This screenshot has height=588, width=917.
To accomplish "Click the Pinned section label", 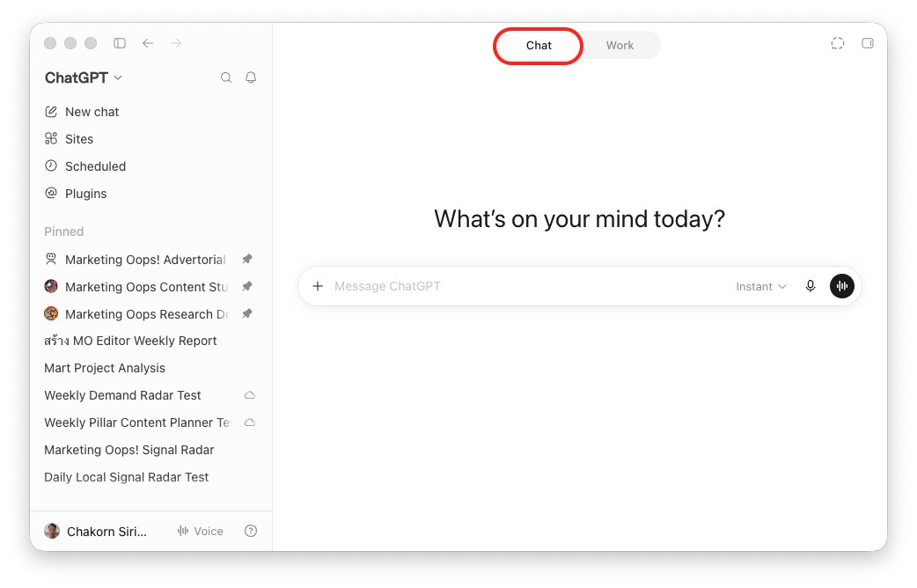I will pos(63,232).
